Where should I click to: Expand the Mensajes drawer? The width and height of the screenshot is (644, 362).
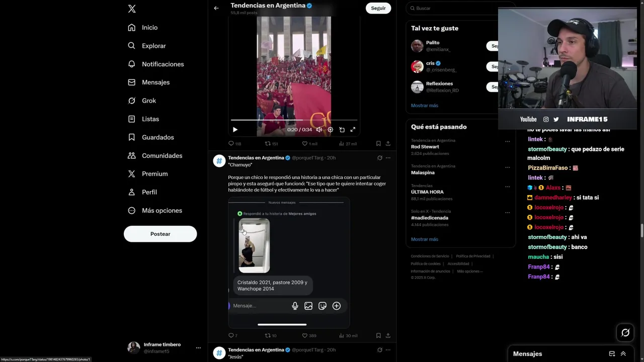click(623, 354)
